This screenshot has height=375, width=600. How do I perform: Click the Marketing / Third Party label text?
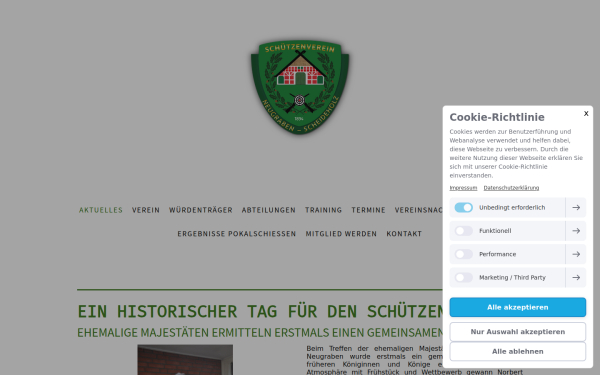[x=512, y=277]
